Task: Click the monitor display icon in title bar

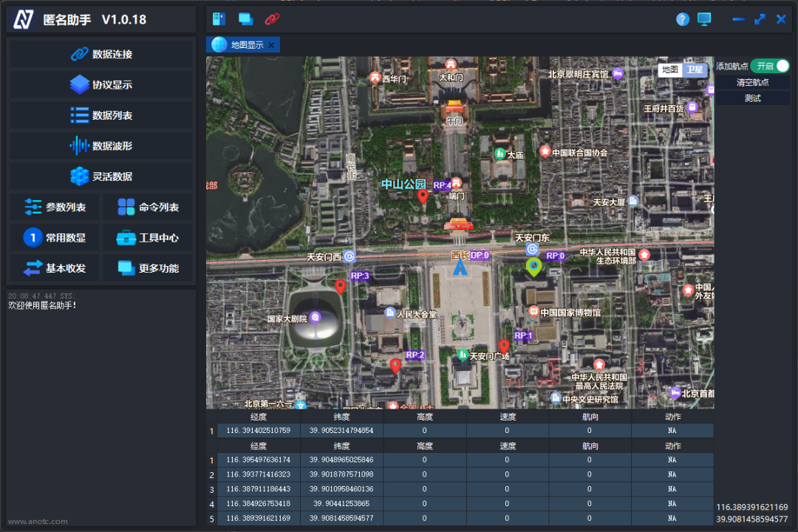Action: point(704,19)
